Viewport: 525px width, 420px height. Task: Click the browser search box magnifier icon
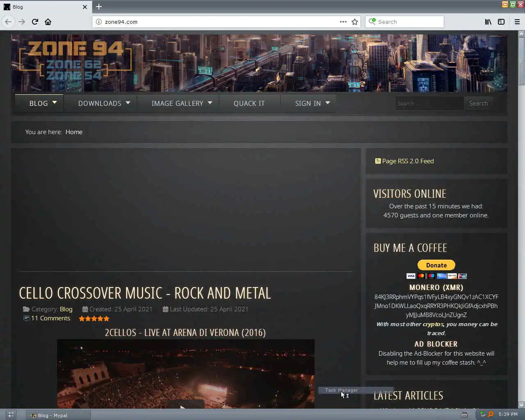click(x=372, y=21)
